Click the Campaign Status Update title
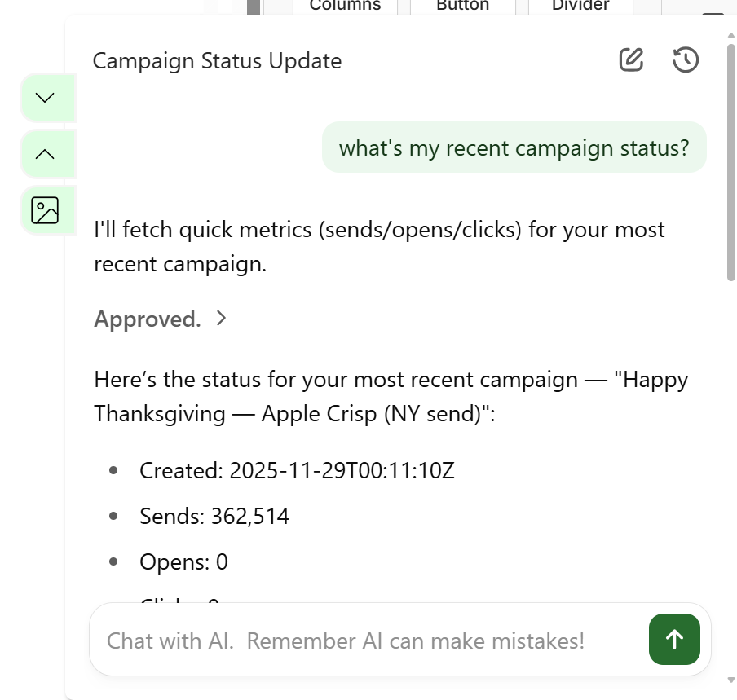Image resolution: width=737 pixels, height=700 pixels. (x=217, y=60)
